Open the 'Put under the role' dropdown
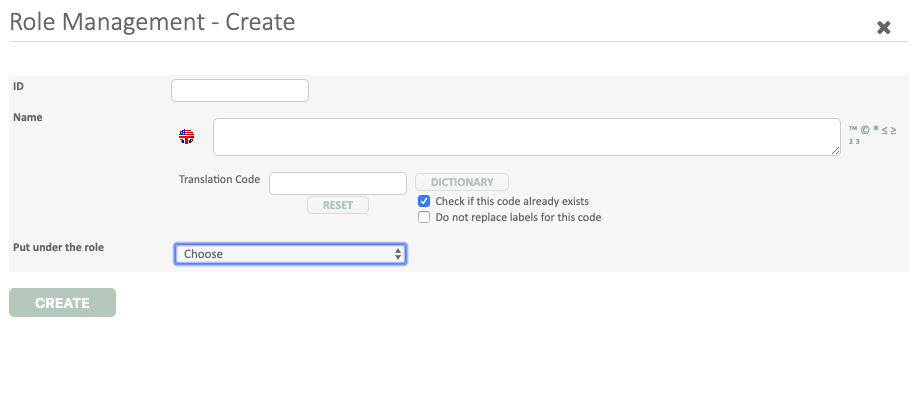 pyautogui.click(x=290, y=254)
